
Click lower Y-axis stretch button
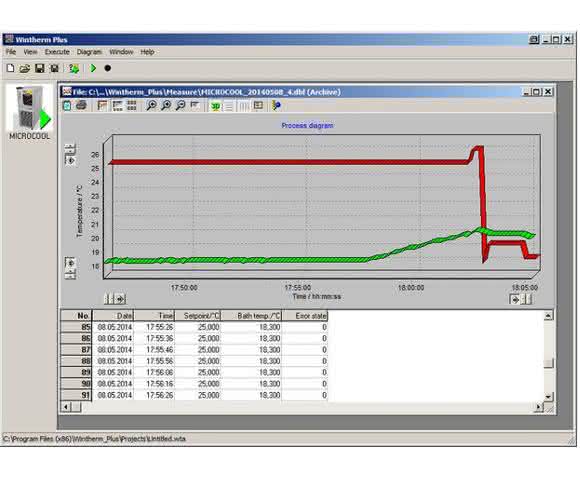coord(70,274)
